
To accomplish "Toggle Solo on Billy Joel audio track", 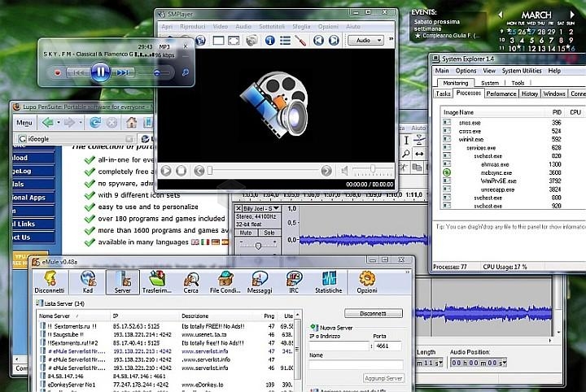I will [269, 233].
